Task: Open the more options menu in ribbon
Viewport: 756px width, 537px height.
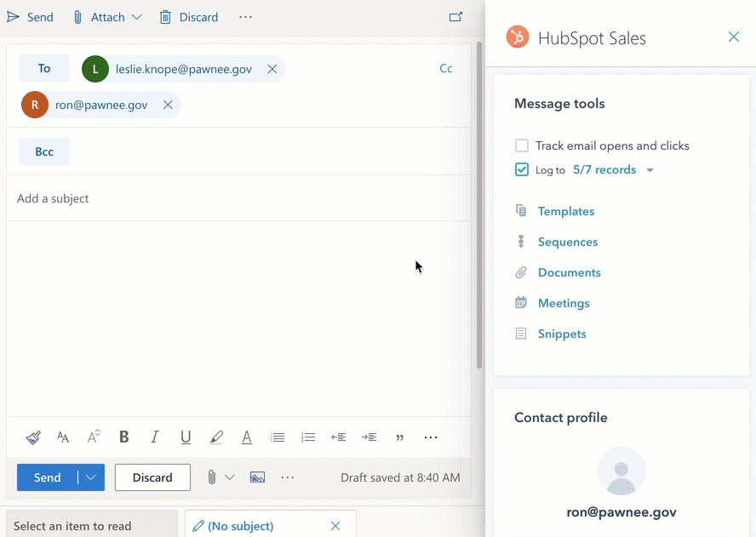Action: point(245,17)
